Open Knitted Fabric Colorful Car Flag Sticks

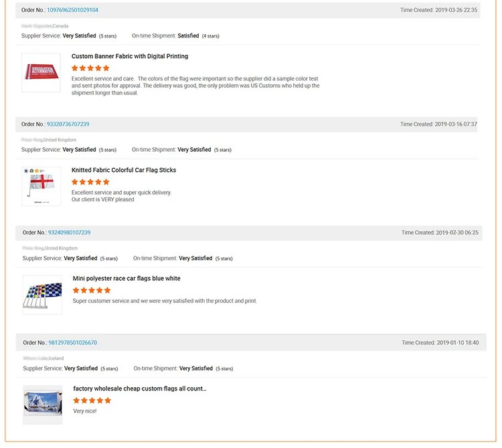pyautogui.click(x=124, y=171)
